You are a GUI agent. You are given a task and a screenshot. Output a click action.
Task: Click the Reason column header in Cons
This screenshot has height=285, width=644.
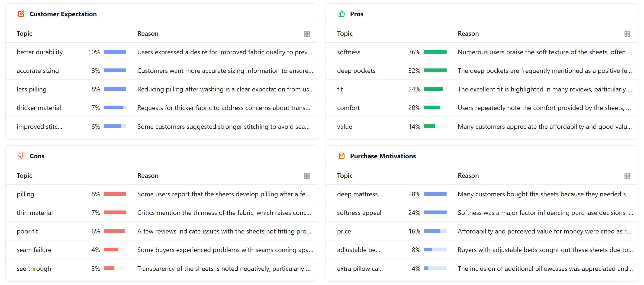click(148, 175)
